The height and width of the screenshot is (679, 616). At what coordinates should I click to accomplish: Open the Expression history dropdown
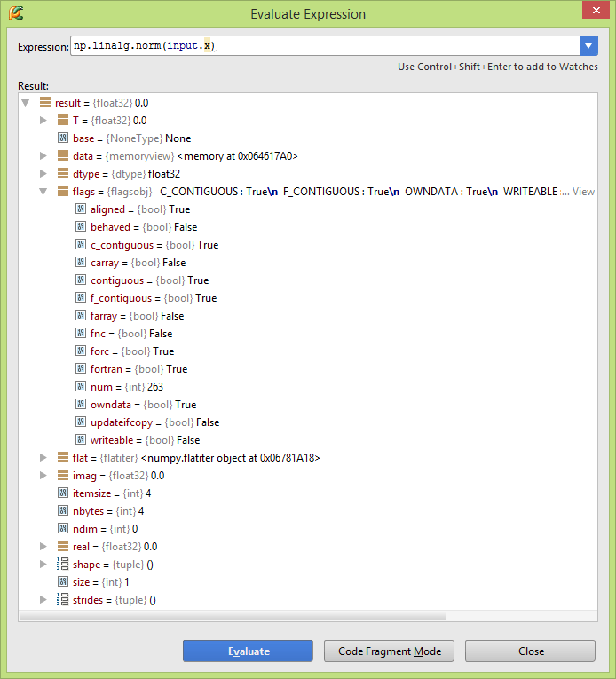click(x=588, y=46)
